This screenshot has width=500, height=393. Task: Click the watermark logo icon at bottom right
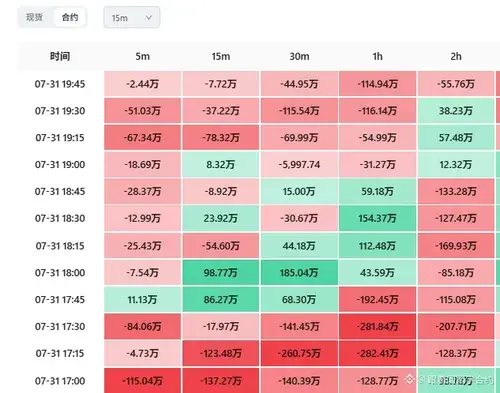click(409, 379)
